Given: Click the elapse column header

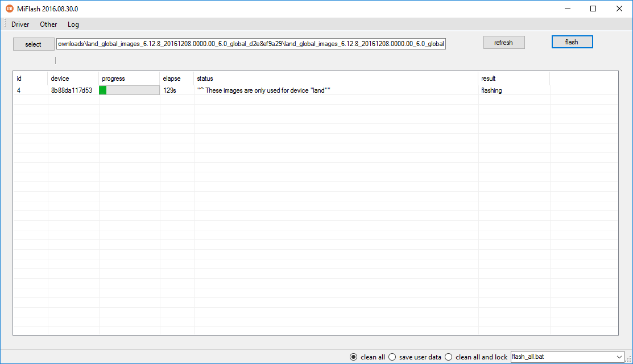Looking at the screenshot, I should [177, 78].
